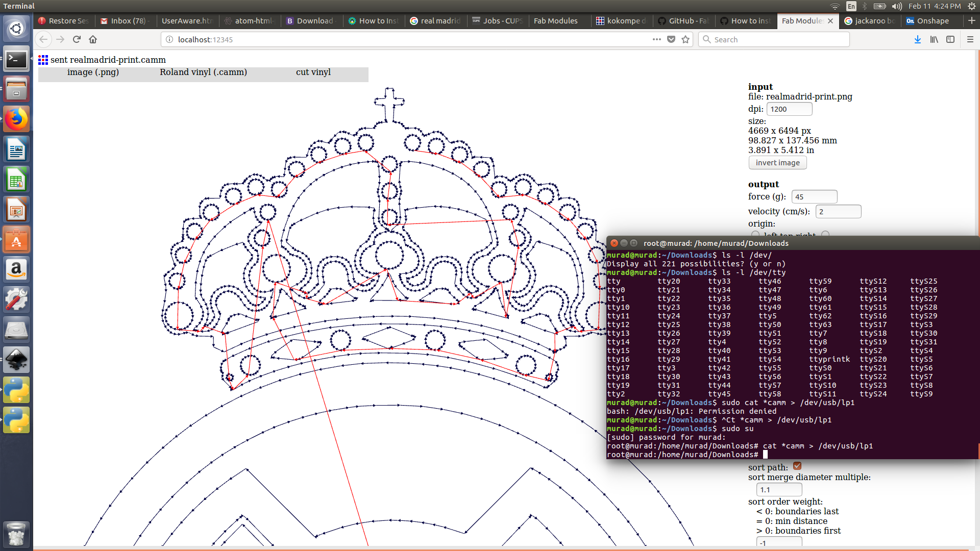
Task: Click the Firefox Search box
Action: (773, 39)
